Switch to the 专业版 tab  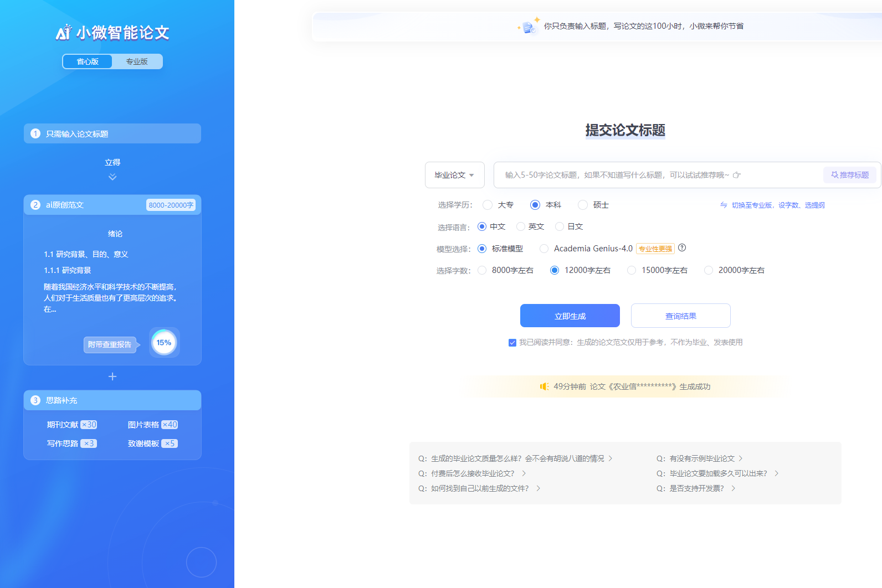tap(137, 61)
